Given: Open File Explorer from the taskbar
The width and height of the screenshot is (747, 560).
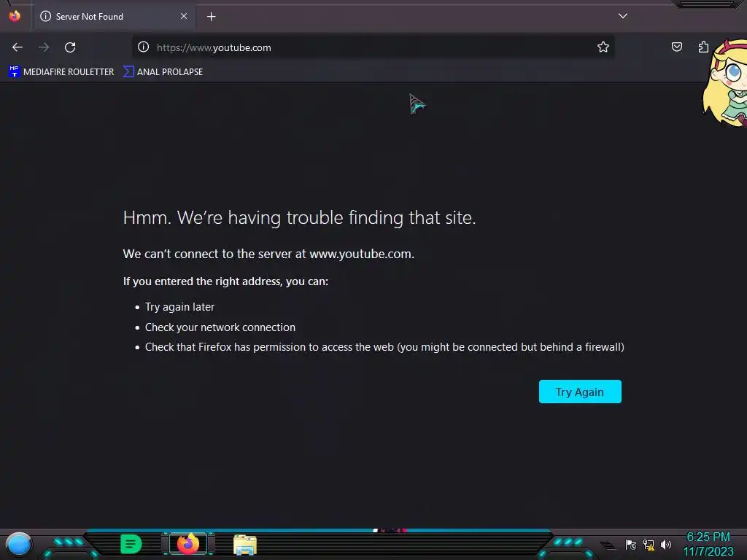Looking at the screenshot, I should (x=245, y=545).
